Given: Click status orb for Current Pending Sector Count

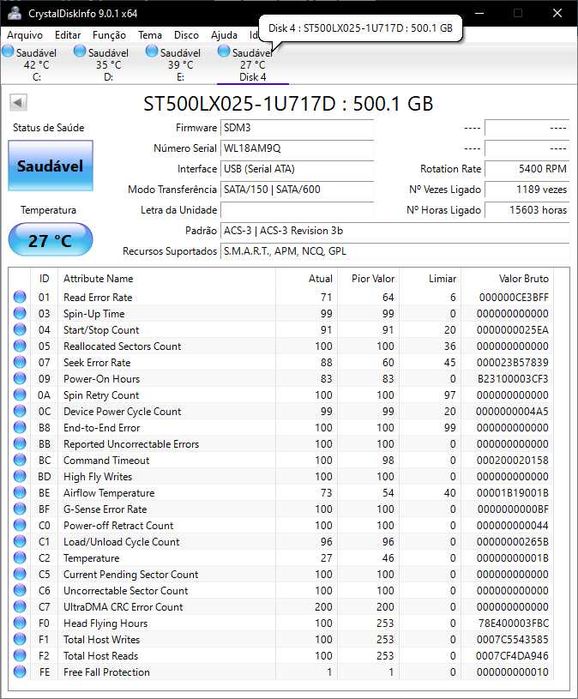Looking at the screenshot, I should point(20,574).
